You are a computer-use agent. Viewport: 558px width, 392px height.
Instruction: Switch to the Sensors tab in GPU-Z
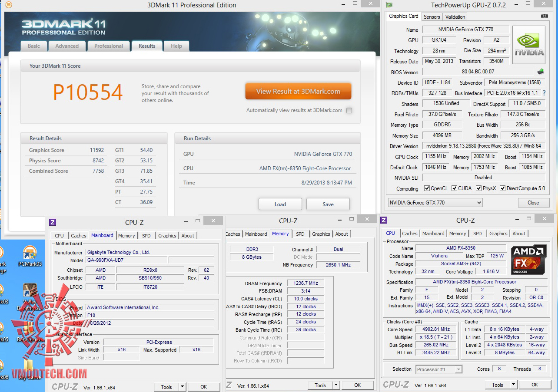tap(432, 17)
